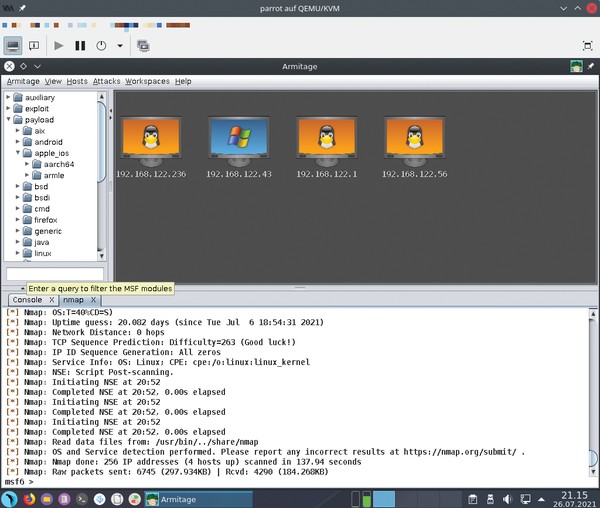Expand the bsd payload folder
The image size is (600, 508).
point(18,186)
